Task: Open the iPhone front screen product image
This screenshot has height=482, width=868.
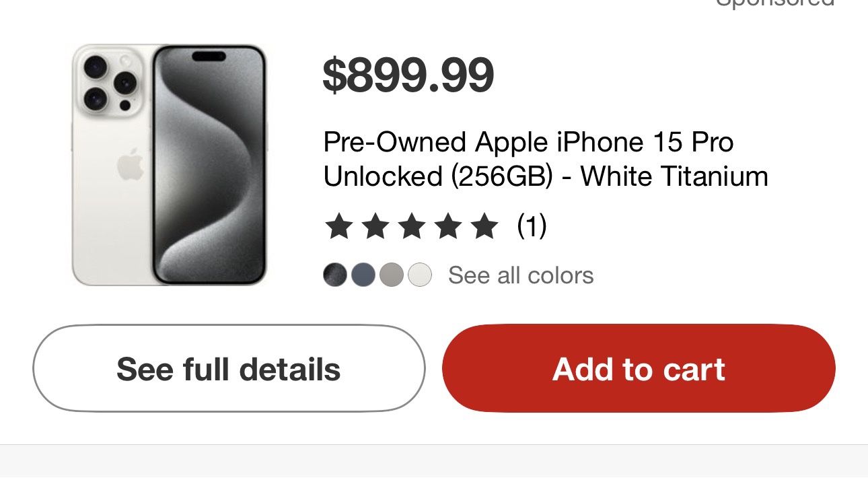Action: tap(209, 165)
